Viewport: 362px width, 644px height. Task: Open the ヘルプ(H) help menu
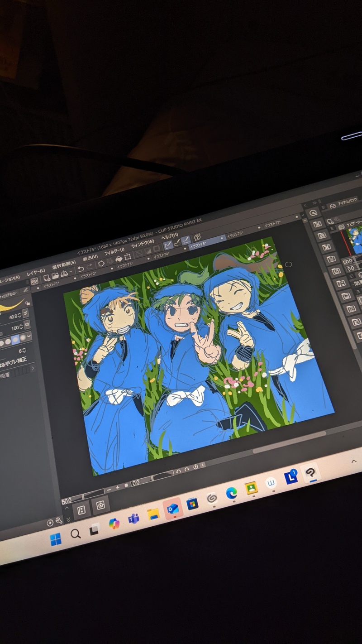170,236
